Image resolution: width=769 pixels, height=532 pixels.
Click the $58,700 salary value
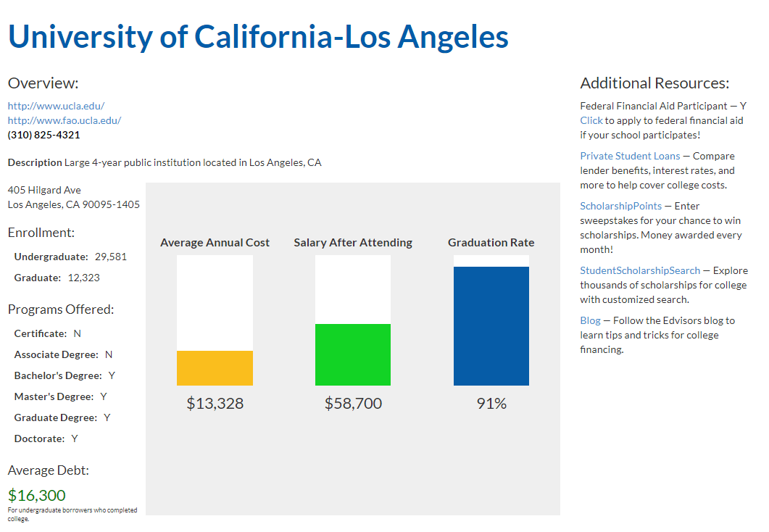[353, 404]
